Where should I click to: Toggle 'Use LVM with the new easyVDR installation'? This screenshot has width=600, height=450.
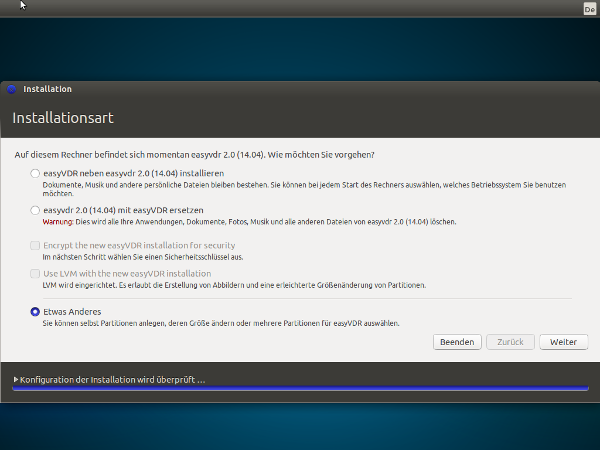(x=36, y=273)
